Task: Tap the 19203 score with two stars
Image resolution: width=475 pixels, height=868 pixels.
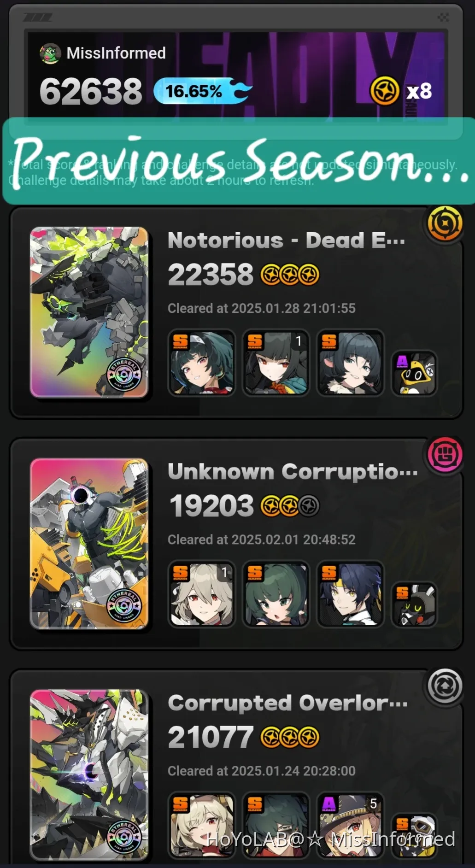Action: click(244, 506)
